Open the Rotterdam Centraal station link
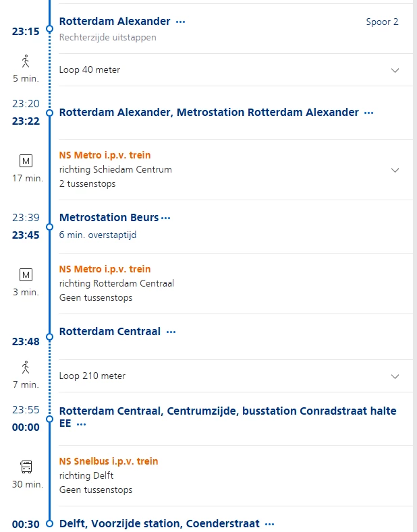This screenshot has width=417, height=532. [x=110, y=331]
